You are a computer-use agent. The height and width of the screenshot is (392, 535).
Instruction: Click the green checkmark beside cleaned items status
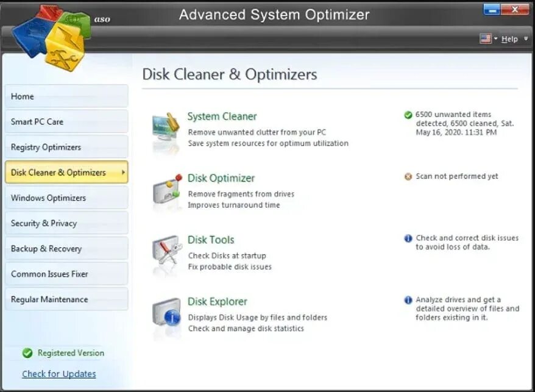tap(407, 115)
